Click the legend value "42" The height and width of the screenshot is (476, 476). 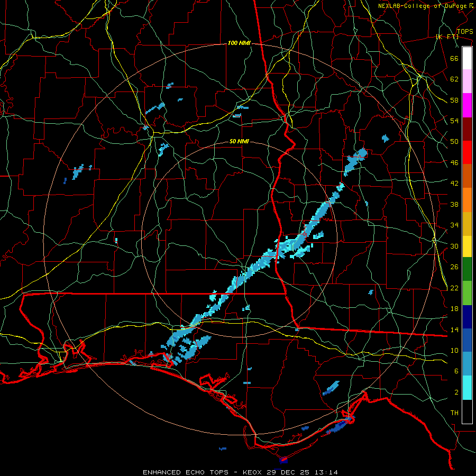pos(454,184)
